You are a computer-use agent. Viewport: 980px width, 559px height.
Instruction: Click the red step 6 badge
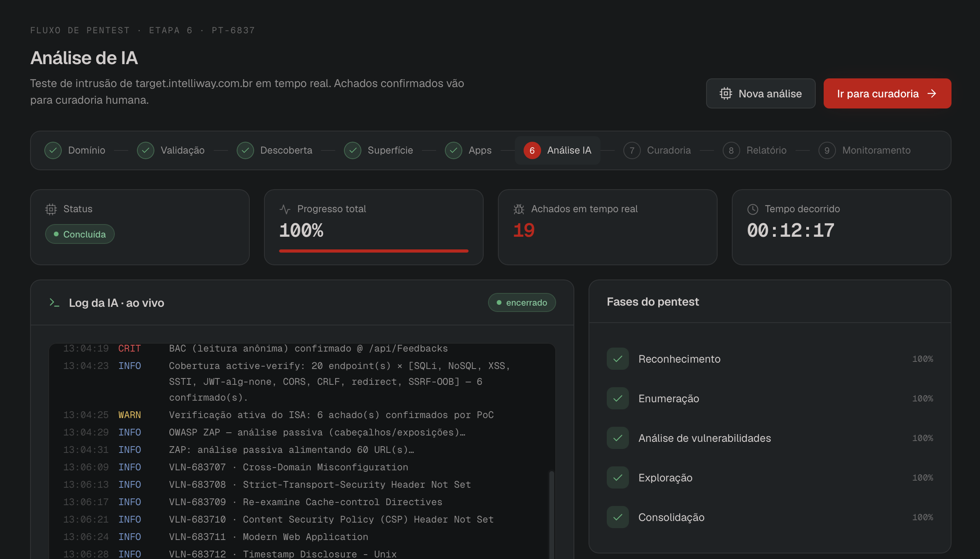[x=532, y=150]
